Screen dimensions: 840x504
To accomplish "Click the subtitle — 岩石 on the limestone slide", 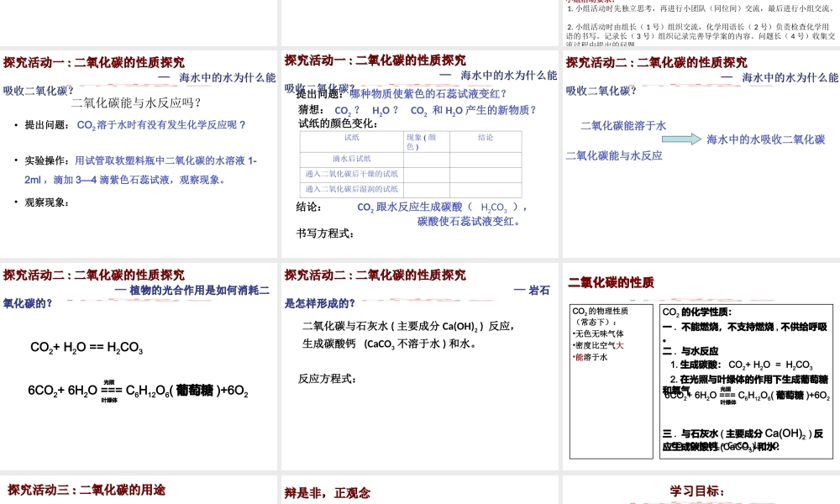I will pyautogui.click(x=532, y=291).
